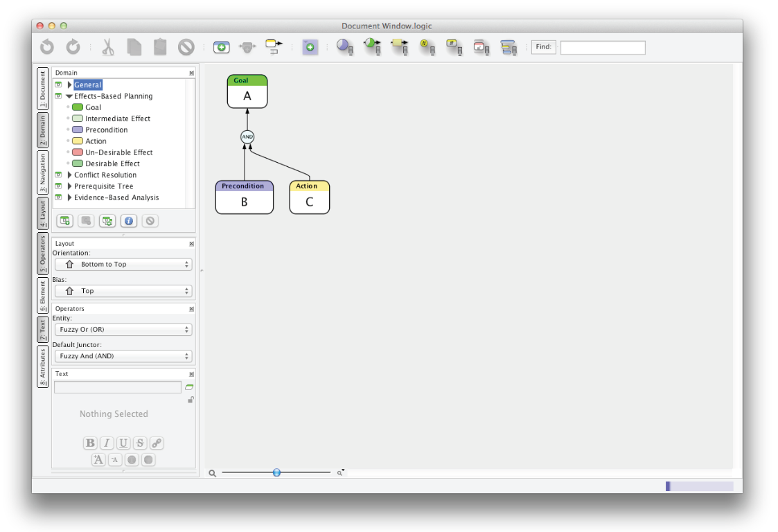
Task: Expand the Evidence-Based Analysis domain
Action: pyautogui.click(x=69, y=197)
